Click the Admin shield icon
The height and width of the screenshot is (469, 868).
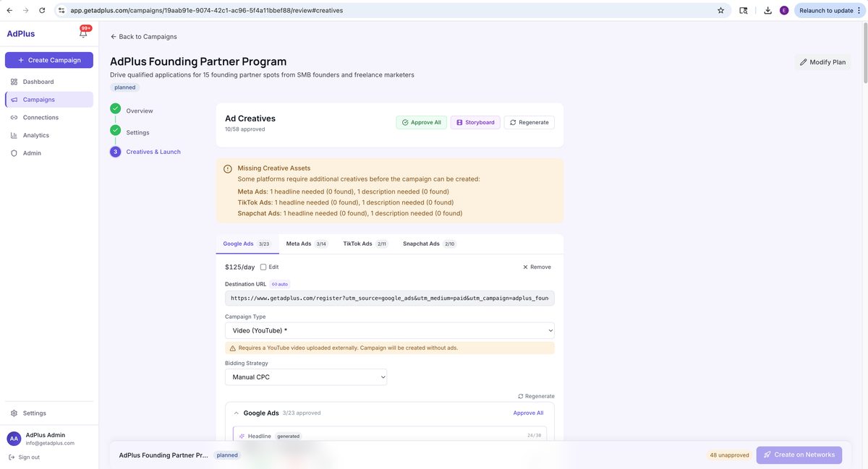[14, 153]
